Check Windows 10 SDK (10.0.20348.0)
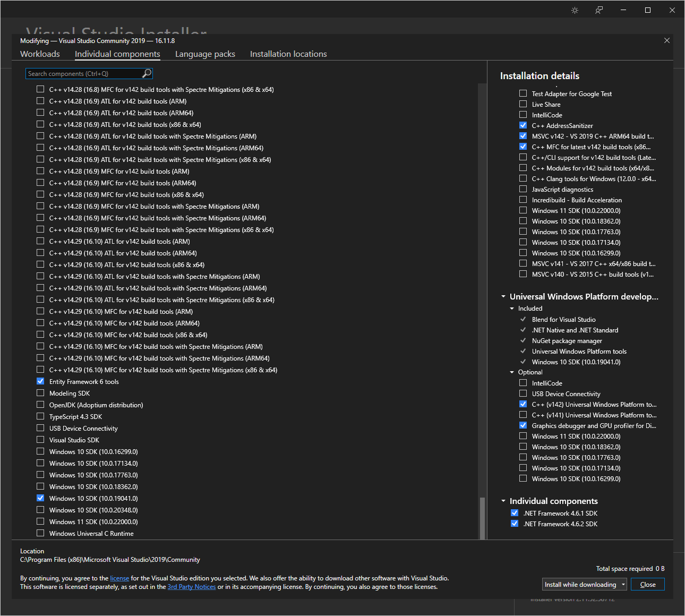The image size is (685, 616). pyautogui.click(x=40, y=510)
